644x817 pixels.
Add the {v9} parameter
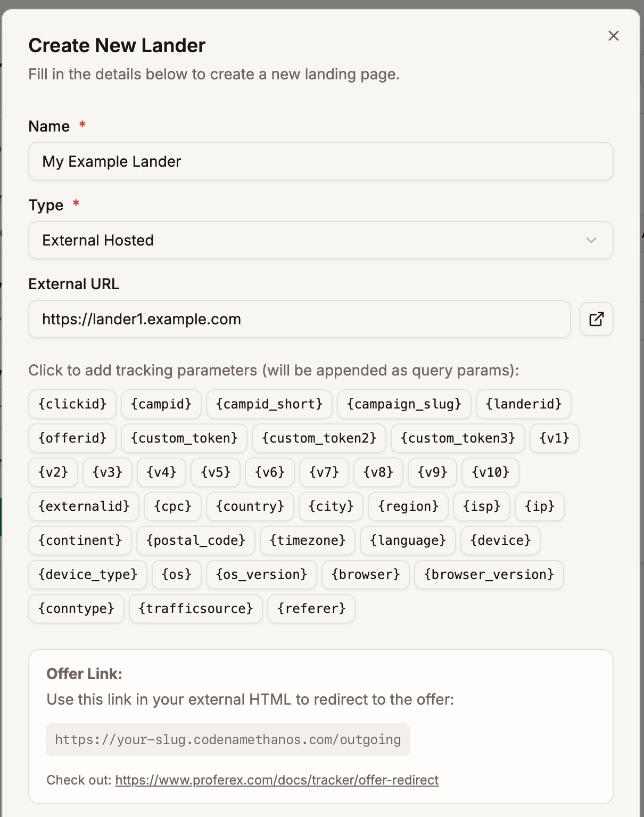(x=432, y=472)
